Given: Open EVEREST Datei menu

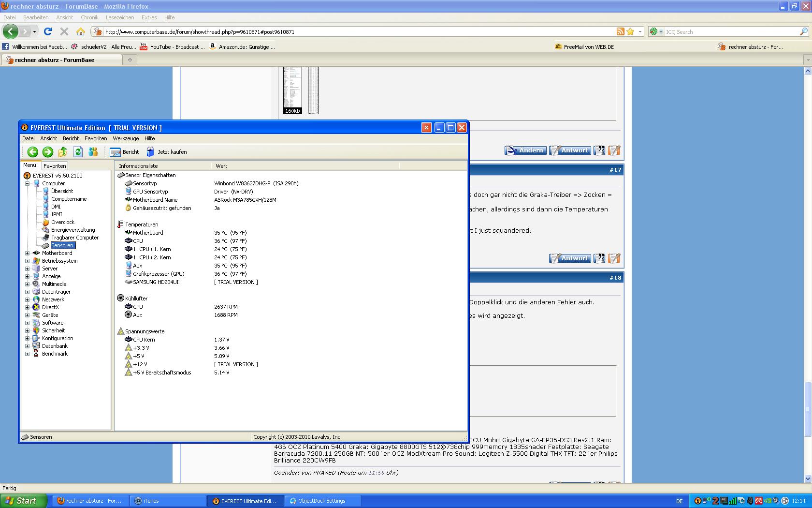Looking at the screenshot, I should 29,138.
